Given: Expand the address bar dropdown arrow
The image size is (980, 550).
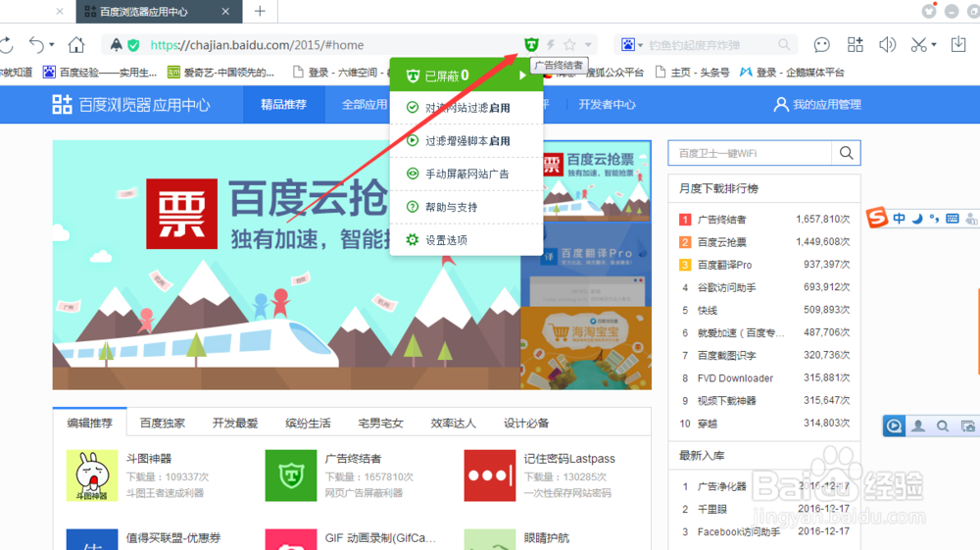Looking at the screenshot, I should (x=588, y=45).
